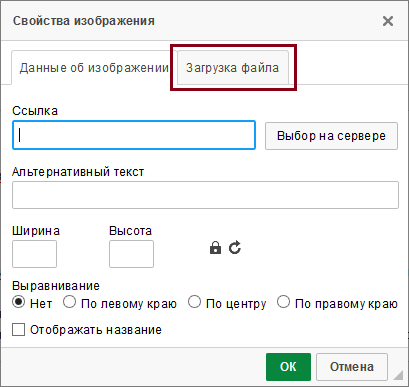Click the 'Ссылка' field label
The width and height of the screenshot is (409, 387).
[35, 111]
